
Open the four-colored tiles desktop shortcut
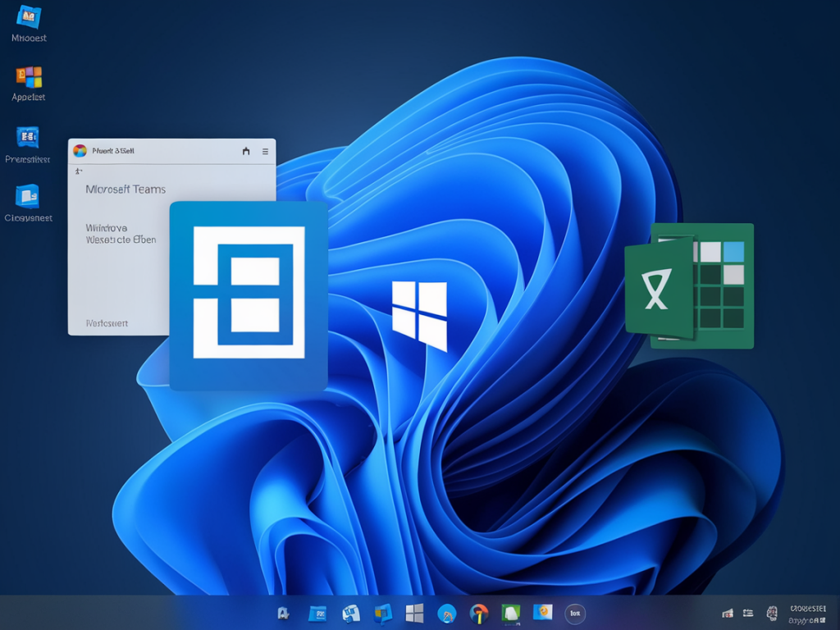tap(29, 77)
